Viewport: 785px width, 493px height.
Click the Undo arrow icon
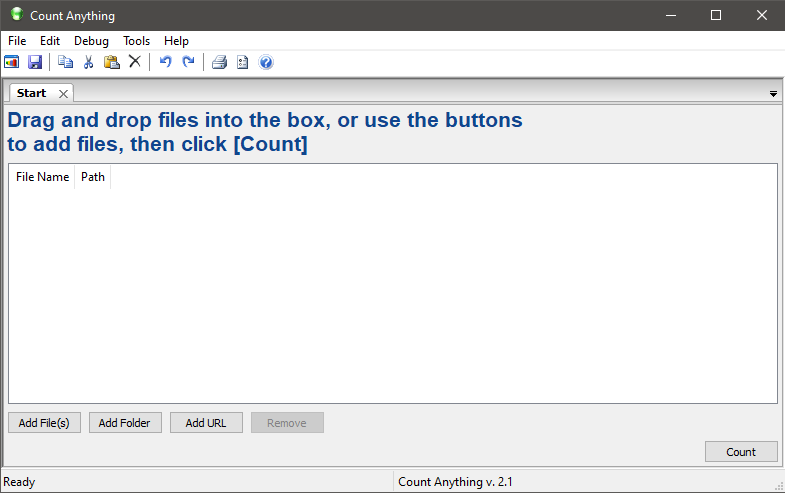(165, 62)
